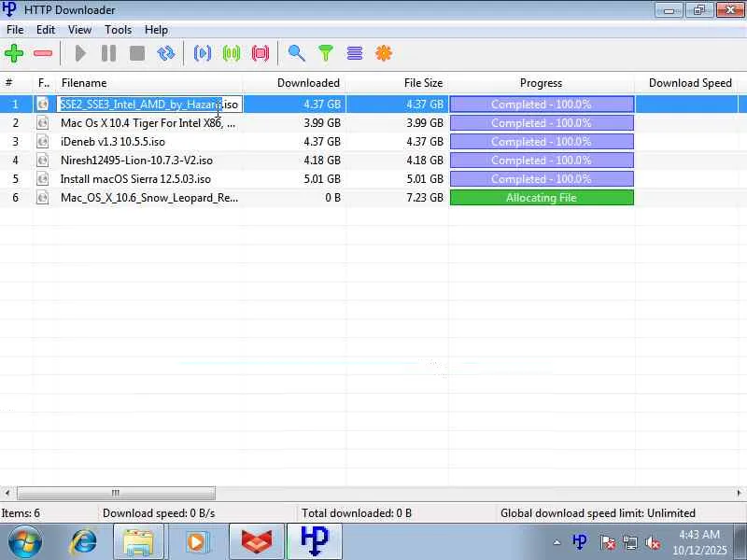Open Windows Explorer folder on taskbar
The image size is (747, 560).
(138, 542)
